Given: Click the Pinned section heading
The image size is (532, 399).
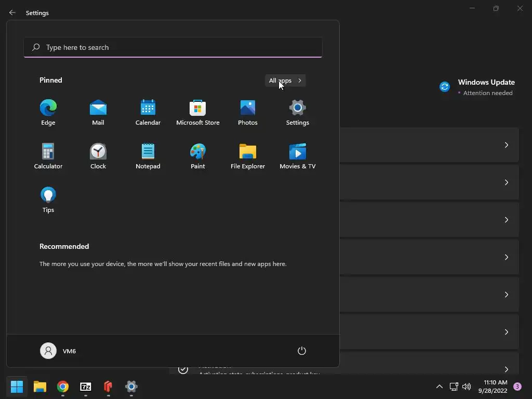Looking at the screenshot, I should coord(51,80).
